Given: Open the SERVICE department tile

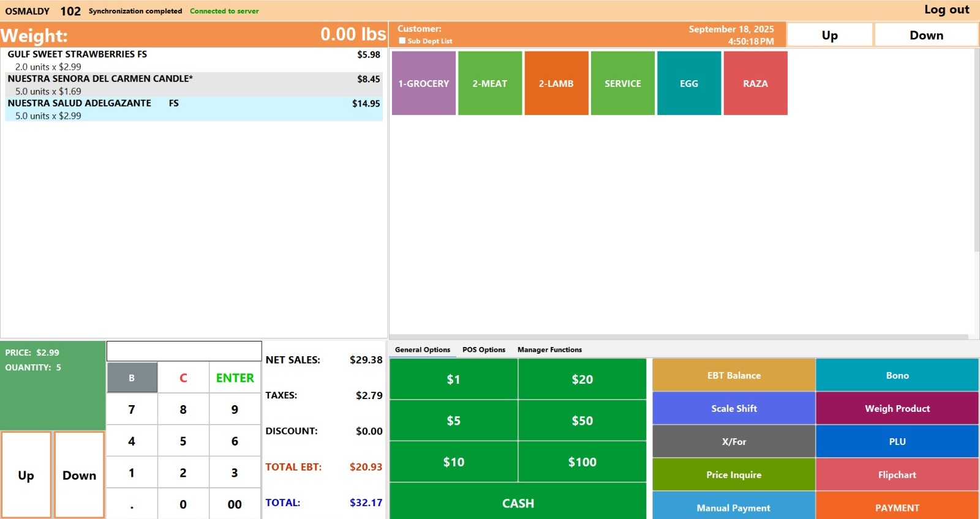Looking at the screenshot, I should click(x=623, y=83).
